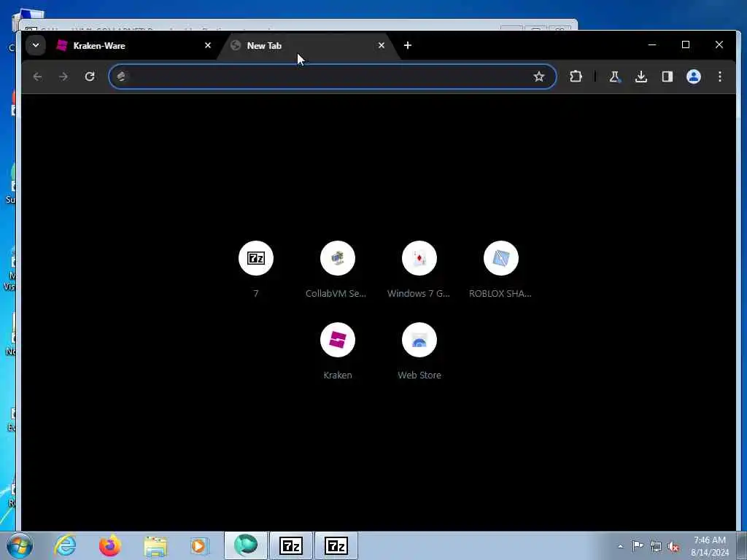Viewport: 747px width, 560px height.
Task: Open Windows Explorer from taskbar
Action: click(x=155, y=545)
